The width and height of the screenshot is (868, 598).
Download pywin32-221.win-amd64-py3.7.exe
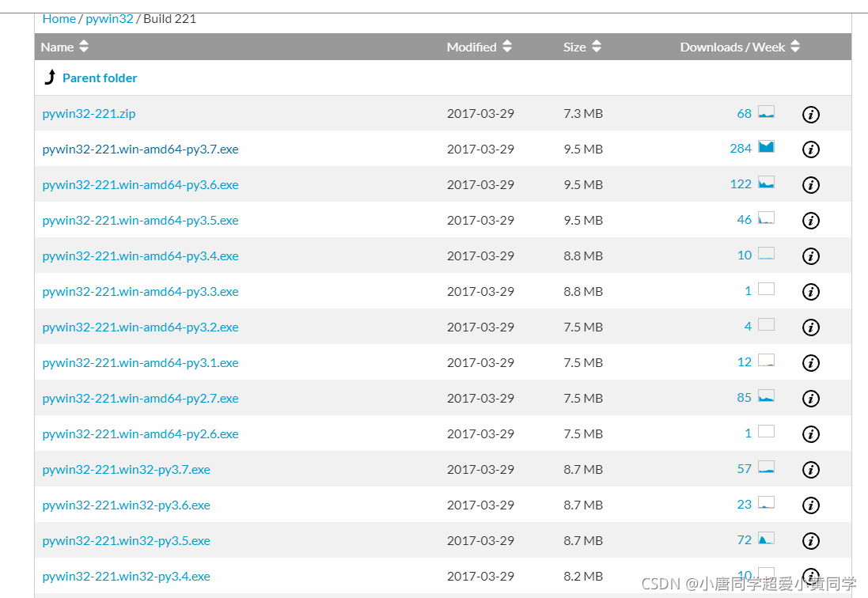click(140, 149)
